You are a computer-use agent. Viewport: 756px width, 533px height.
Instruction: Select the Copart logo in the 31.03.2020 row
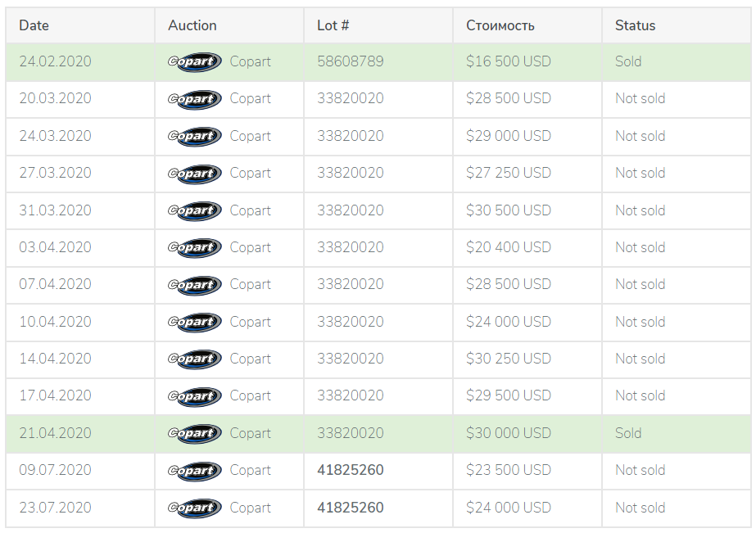point(194,210)
